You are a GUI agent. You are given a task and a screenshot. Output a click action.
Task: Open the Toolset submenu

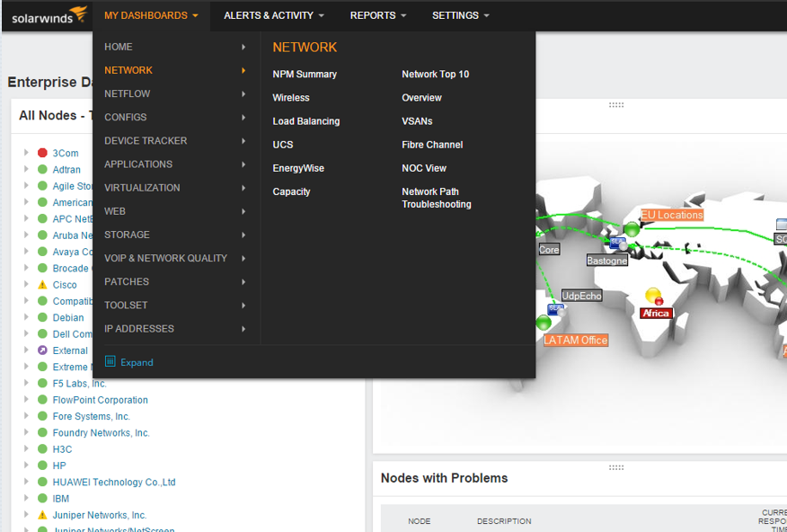(176, 306)
